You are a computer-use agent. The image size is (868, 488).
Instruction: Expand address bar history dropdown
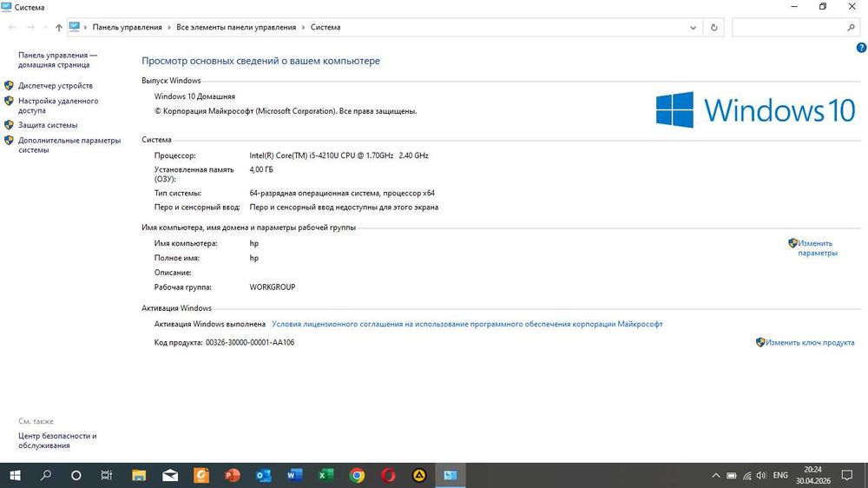tap(693, 27)
